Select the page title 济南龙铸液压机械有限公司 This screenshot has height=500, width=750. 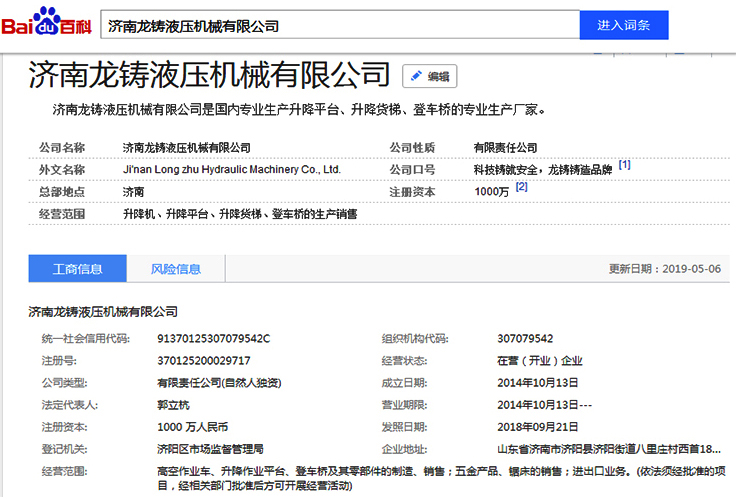coord(209,74)
